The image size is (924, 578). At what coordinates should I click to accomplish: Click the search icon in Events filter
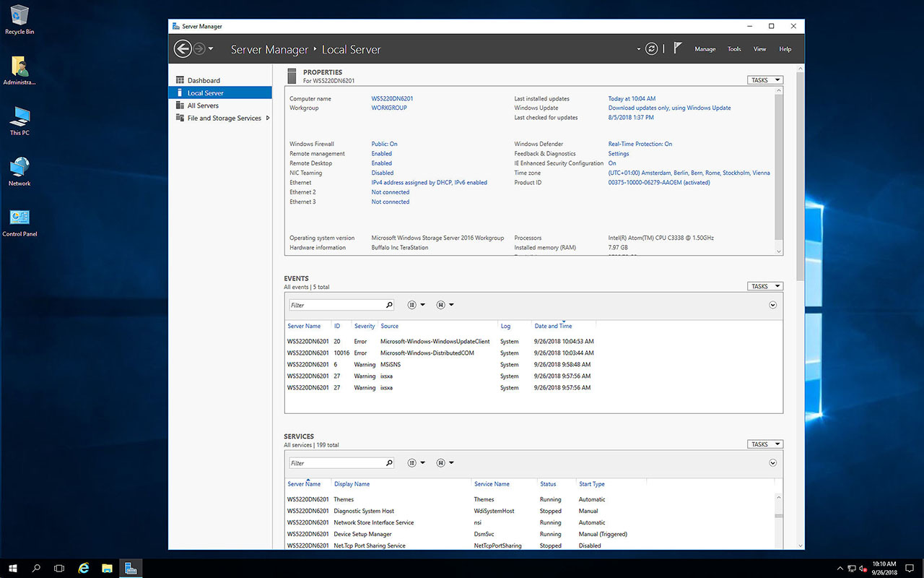pos(389,305)
